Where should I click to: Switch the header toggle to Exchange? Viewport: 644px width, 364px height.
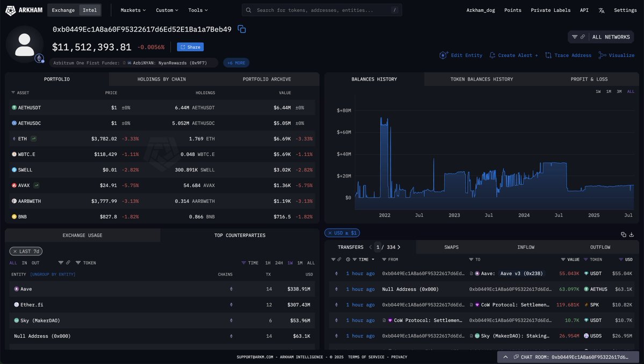[63, 10]
